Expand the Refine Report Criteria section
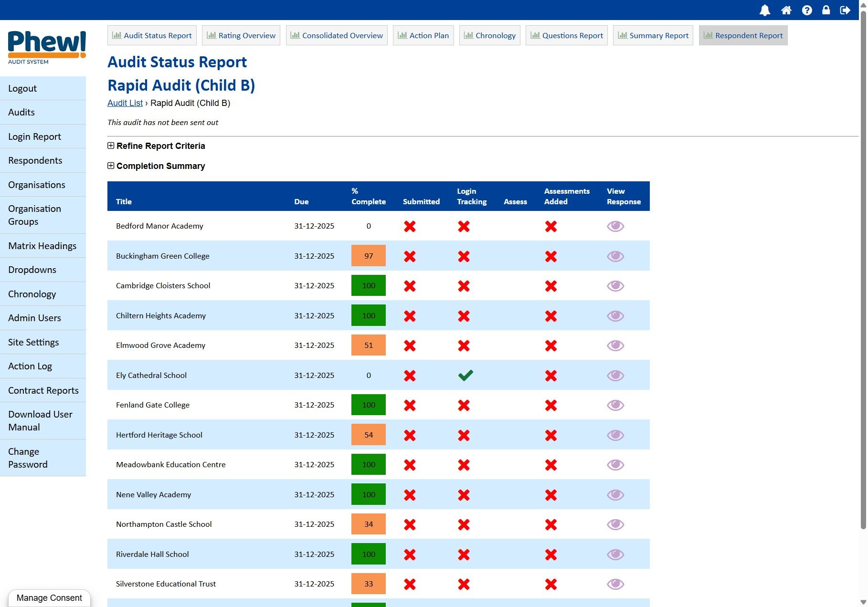868x607 pixels. (x=111, y=146)
